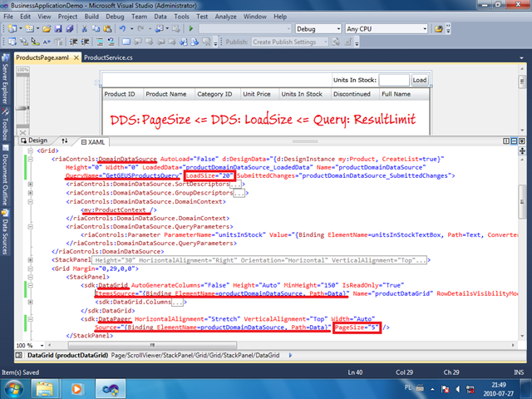Click the Save All toolbar icon

pos(70,29)
